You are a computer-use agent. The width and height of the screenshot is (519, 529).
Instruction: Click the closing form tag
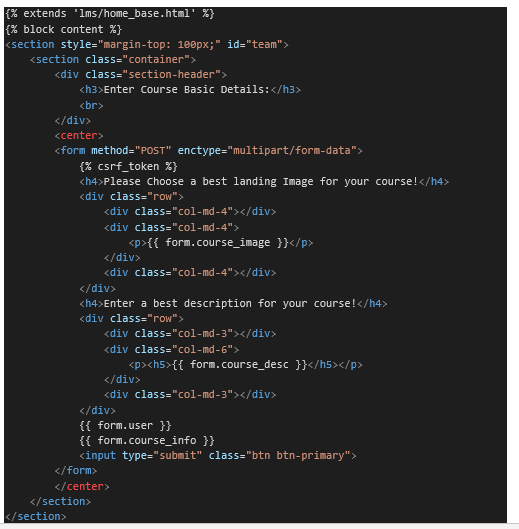[76, 470]
